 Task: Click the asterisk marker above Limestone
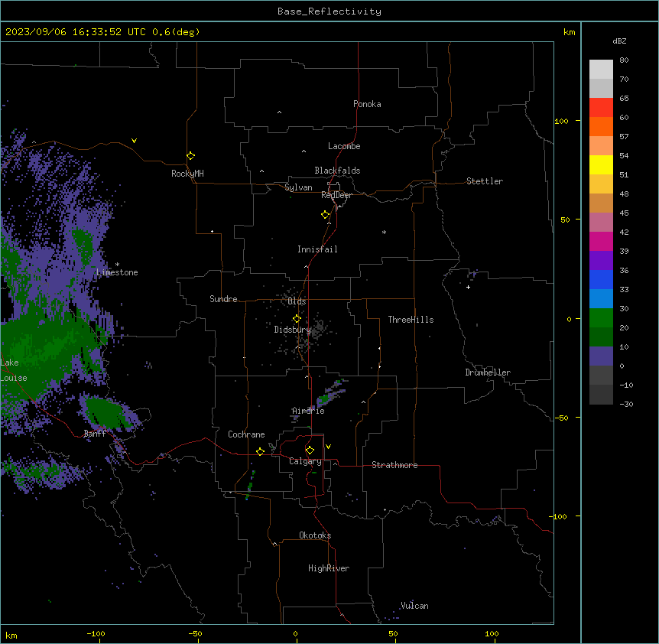[117, 265]
